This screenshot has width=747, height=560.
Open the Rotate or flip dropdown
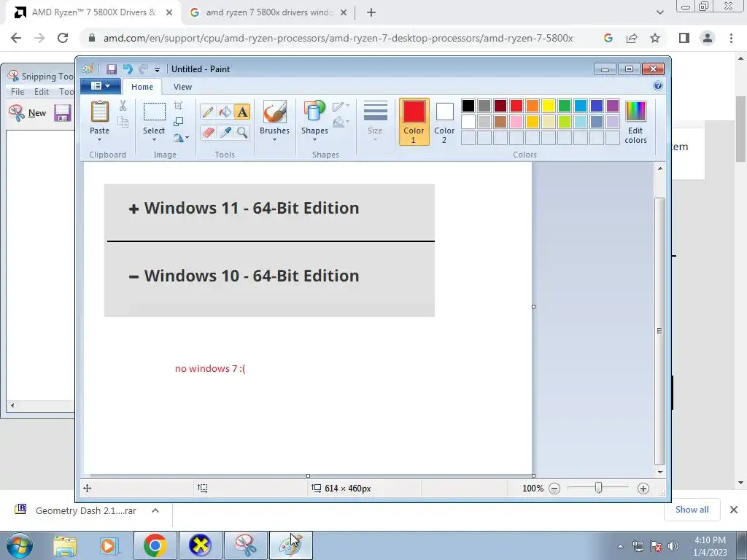(x=181, y=138)
